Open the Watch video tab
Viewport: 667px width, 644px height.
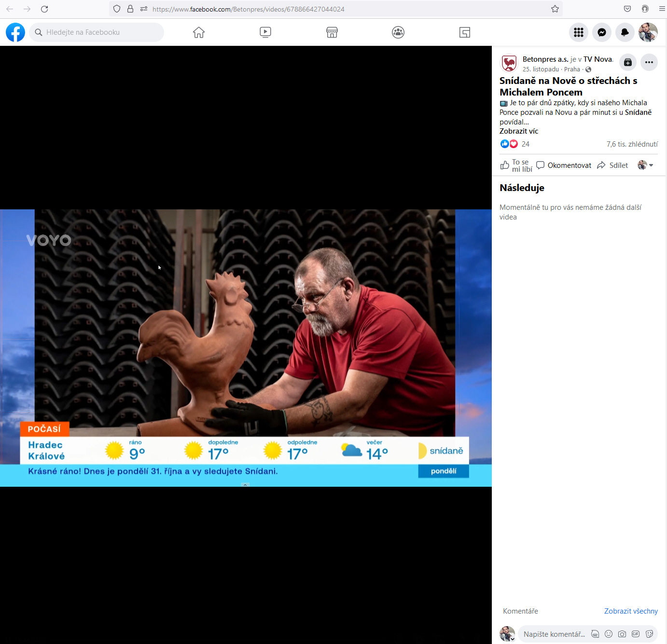pos(265,32)
